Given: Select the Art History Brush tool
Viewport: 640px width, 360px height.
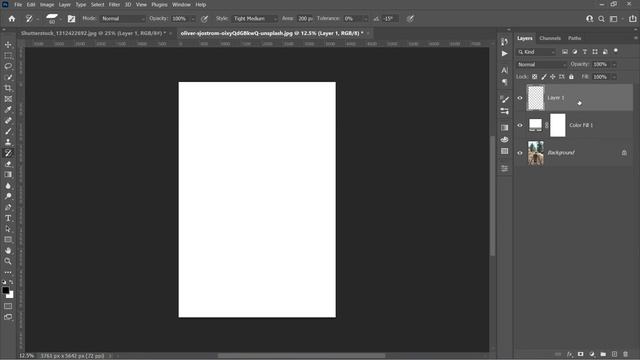Looking at the screenshot, I should [8, 153].
